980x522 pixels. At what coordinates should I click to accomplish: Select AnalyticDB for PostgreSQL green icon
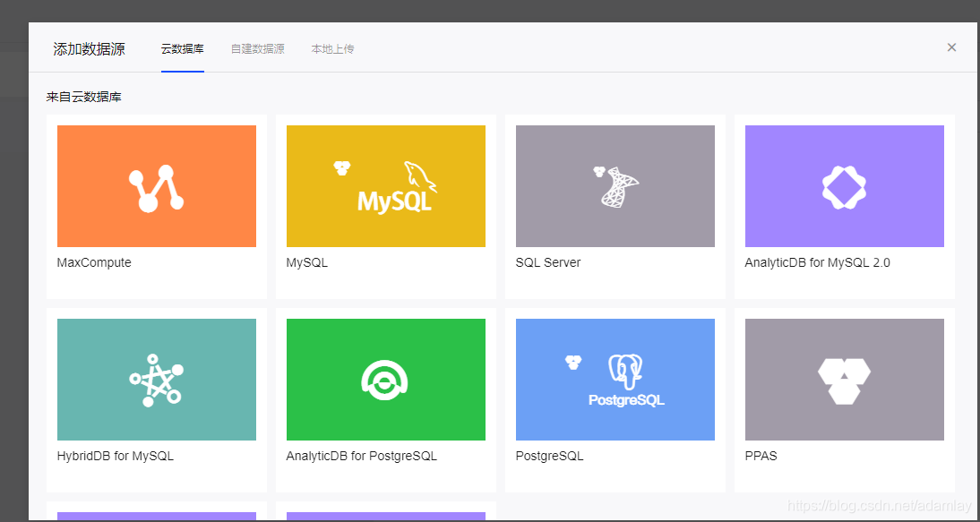[x=385, y=380]
